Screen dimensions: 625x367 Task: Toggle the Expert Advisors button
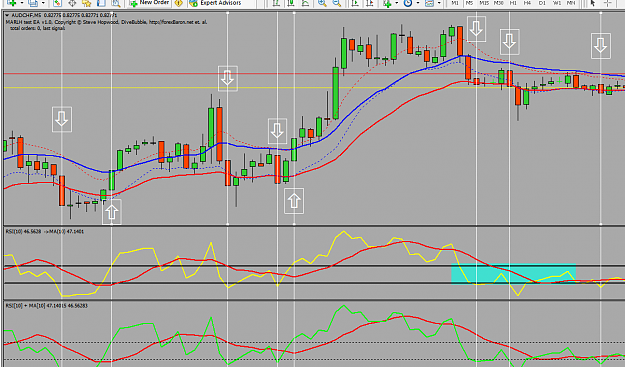215,3
